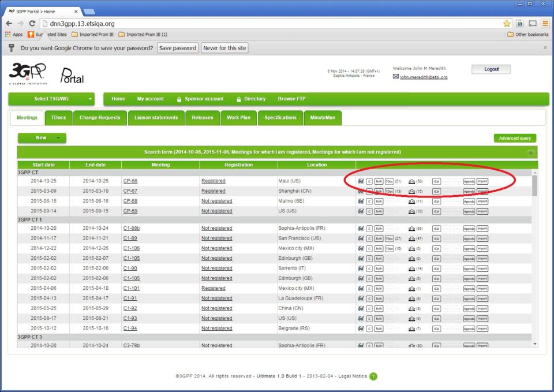Image resolution: width=554 pixels, height=392 pixels.
Task: Click the Advanced query button
Action: pyautogui.click(x=515, y=139)
